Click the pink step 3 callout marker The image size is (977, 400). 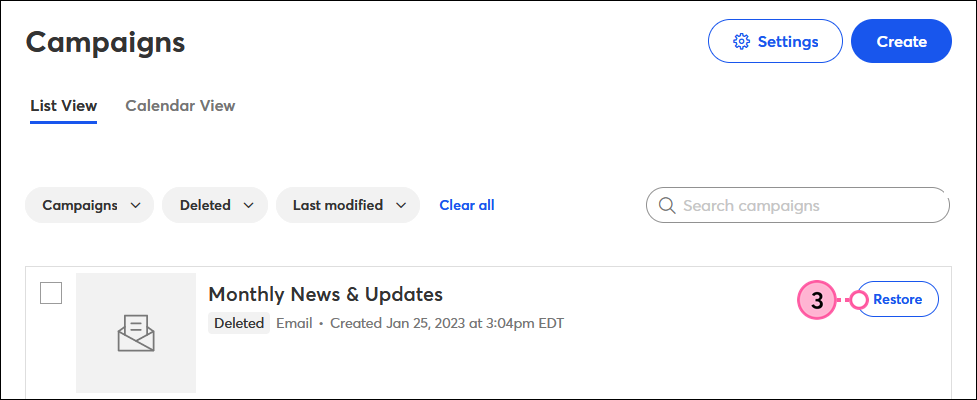pyautogui.click(x=817, y=300)
